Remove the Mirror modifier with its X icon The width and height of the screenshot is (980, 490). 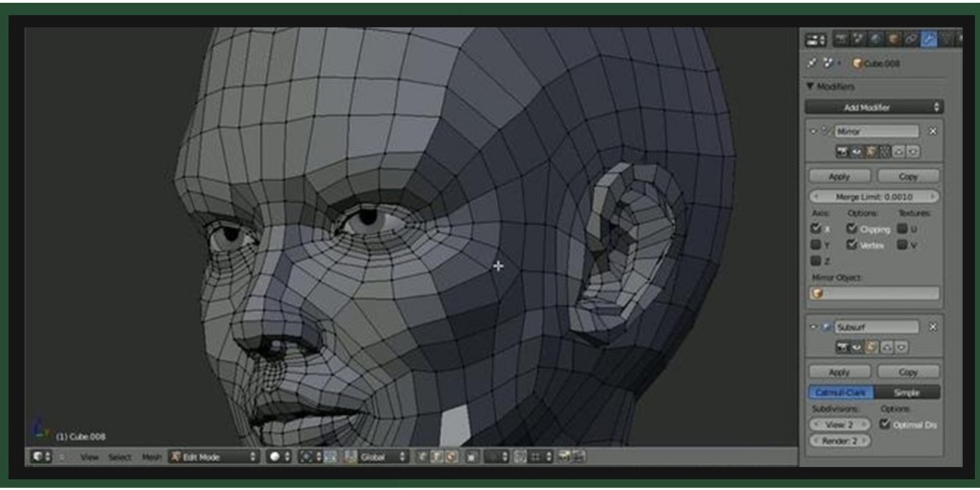click(932, 131)
